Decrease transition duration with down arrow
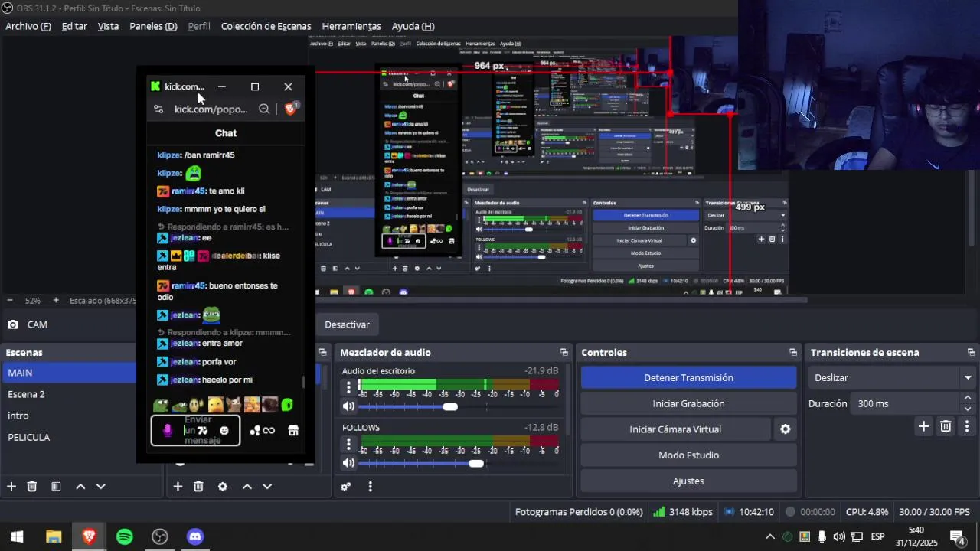 point(968,409)
